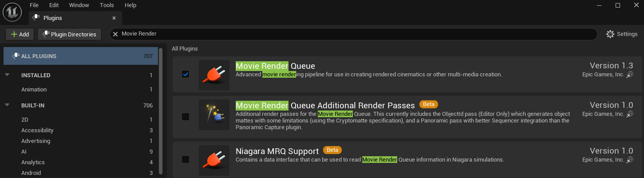Click the All Plugins category icon

16,56
